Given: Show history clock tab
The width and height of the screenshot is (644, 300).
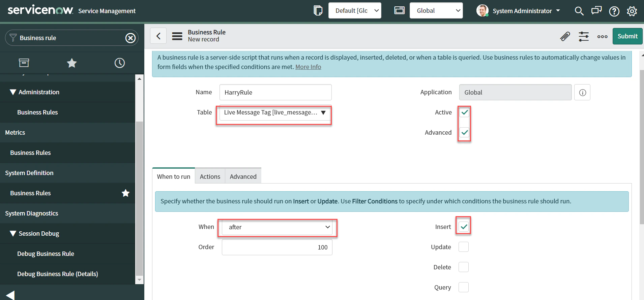Looking at the screenshot, I should tap(120, 63).
